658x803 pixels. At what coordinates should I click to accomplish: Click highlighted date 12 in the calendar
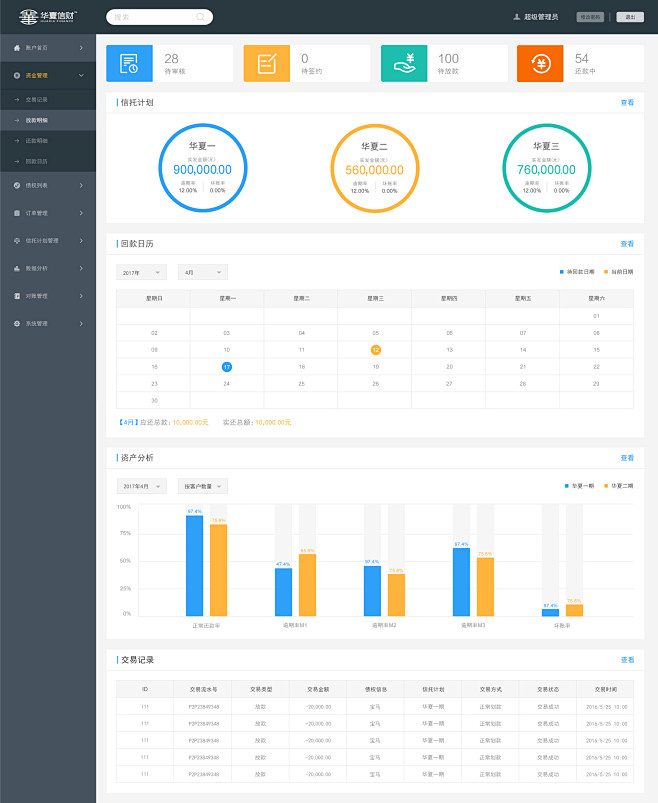click(x=376, y=350)
